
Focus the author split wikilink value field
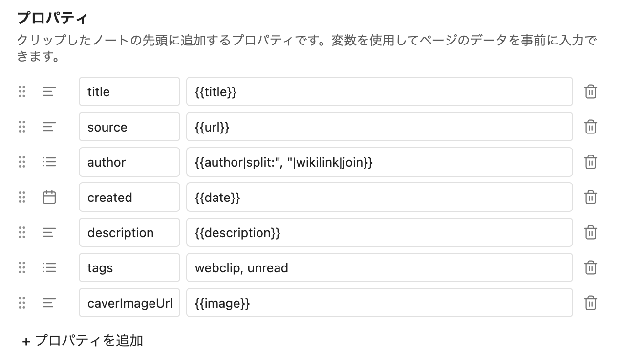coord(379,162)
